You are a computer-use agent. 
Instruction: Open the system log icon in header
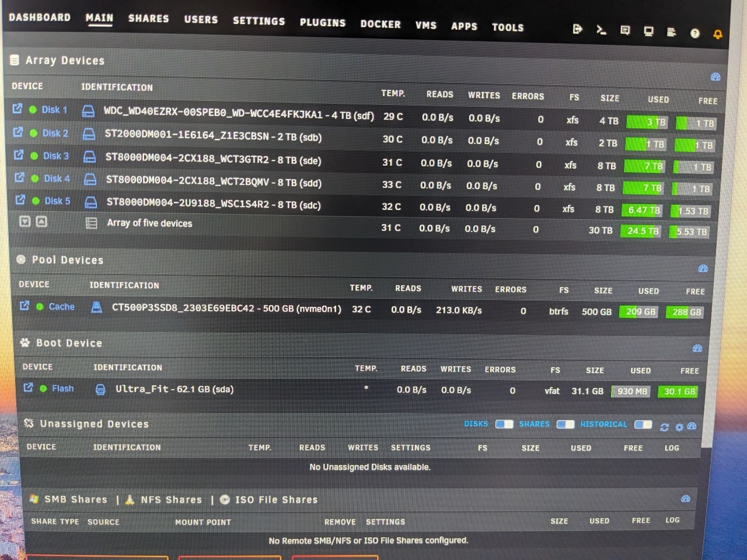click(671, 32)
